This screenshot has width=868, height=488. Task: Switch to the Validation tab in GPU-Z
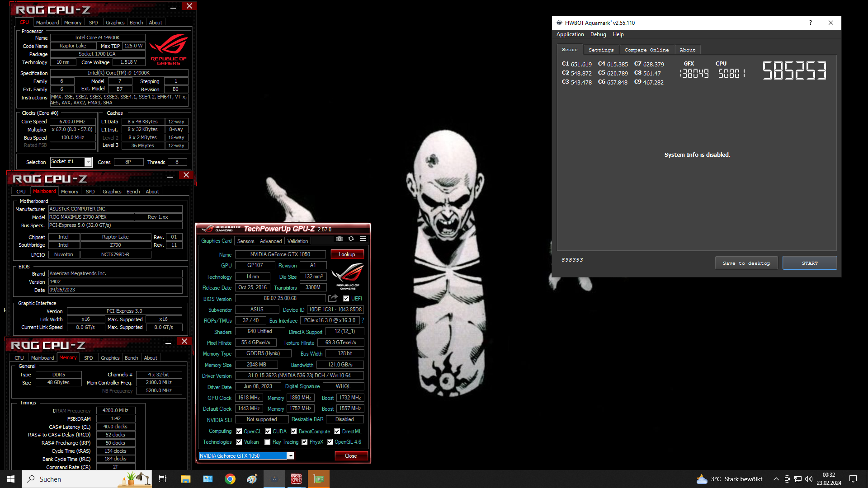(x=297, y=241)
